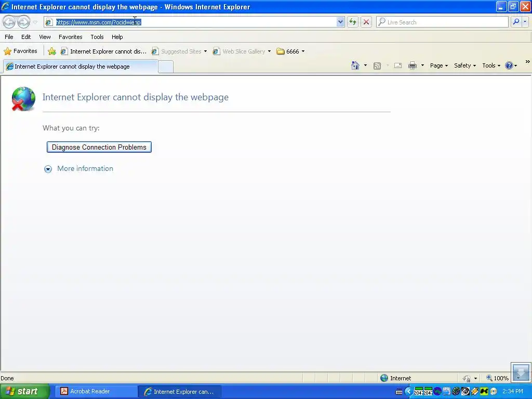The image size is (532, 399).
Task: Click the tray hide-icons arrow
Action: [x=408, y=392]
